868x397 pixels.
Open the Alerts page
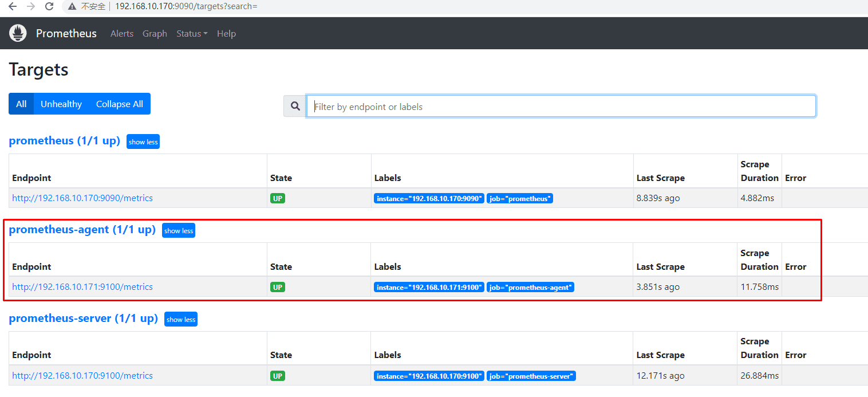pyautogui.click(x=122, y=33)
